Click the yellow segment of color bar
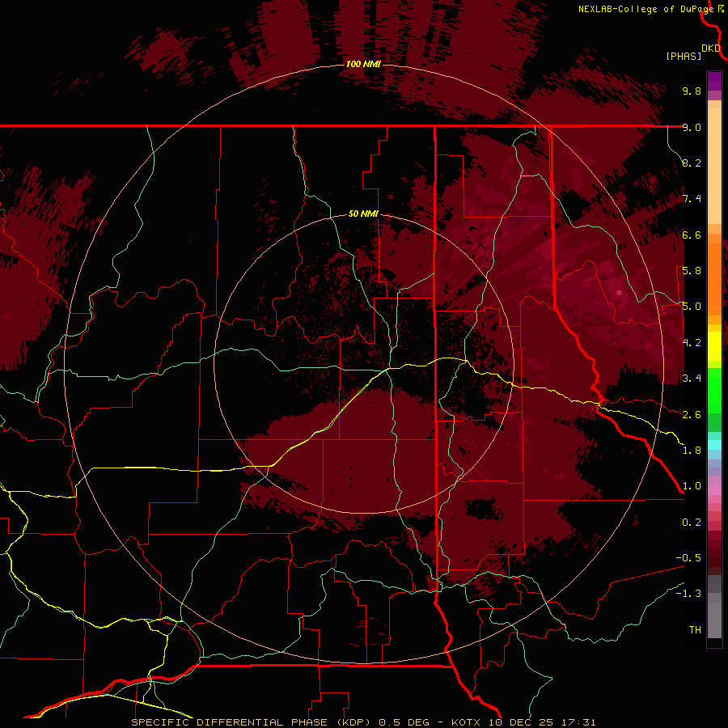 pyautogui.click(x=714, y=346)
